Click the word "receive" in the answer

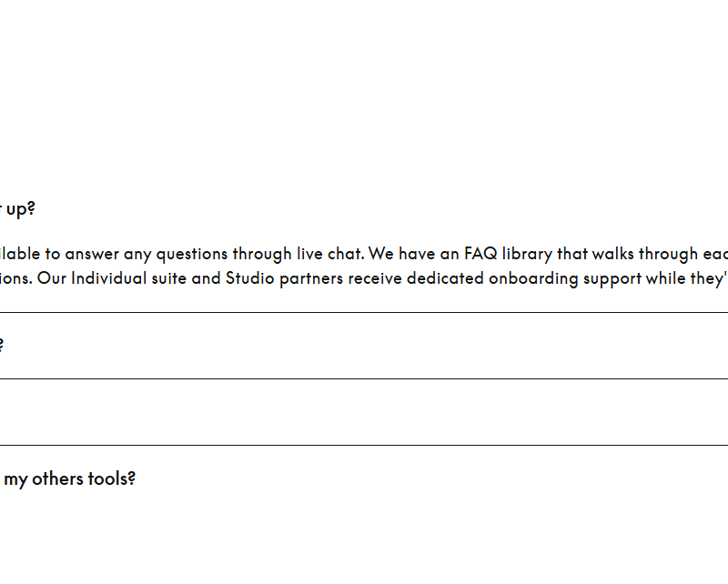(x=376, y=278)
